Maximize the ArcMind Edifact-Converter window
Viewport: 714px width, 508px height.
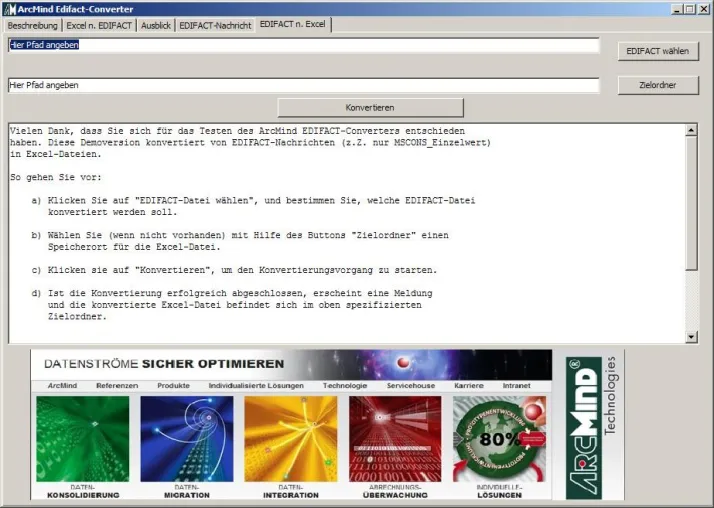(x=689, y=9)
